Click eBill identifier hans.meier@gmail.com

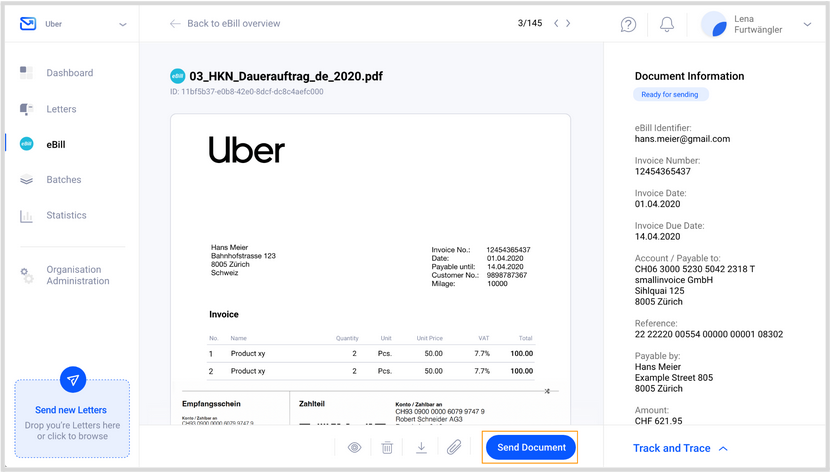click(682, 140)
